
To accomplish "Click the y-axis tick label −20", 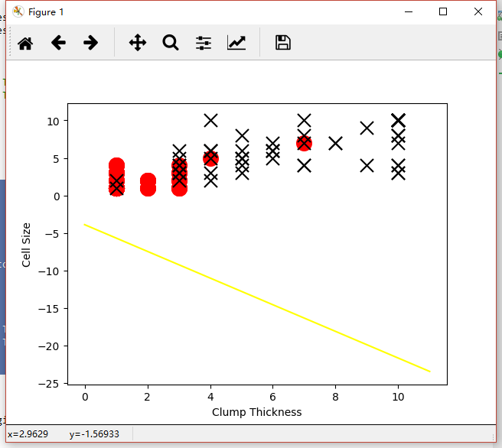I will coord(49,346).
